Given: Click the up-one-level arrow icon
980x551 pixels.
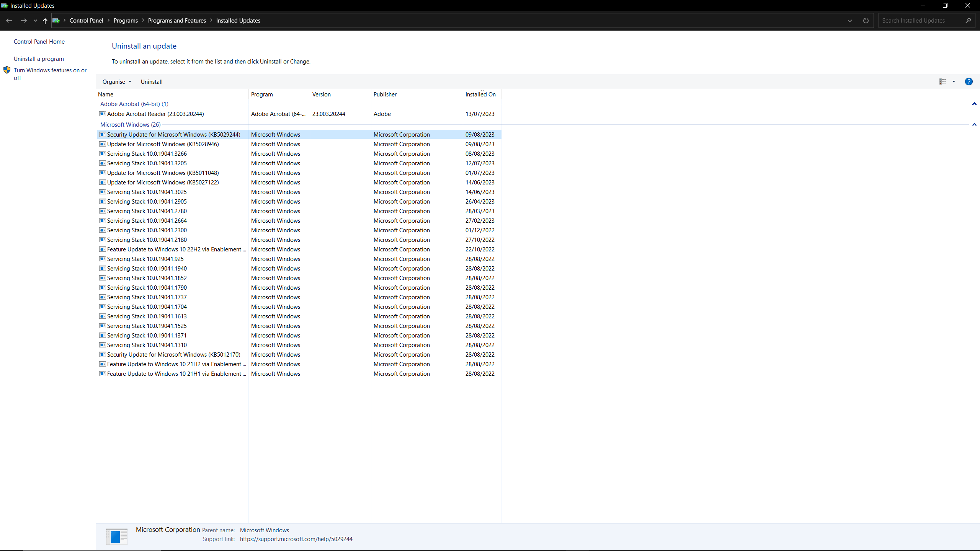Looking at the screenshot, I should click(45, 21).
